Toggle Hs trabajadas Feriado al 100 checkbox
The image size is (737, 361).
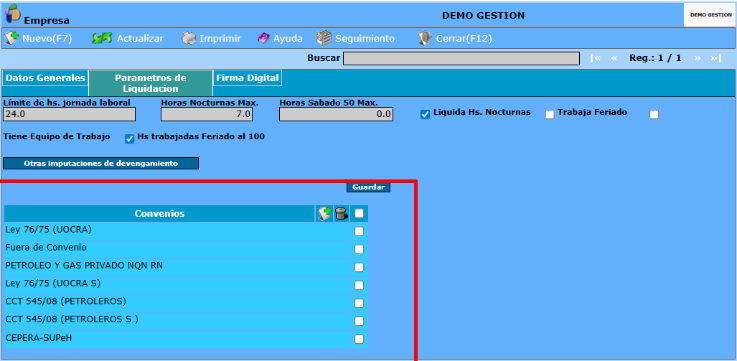click(x=130, y=139)
